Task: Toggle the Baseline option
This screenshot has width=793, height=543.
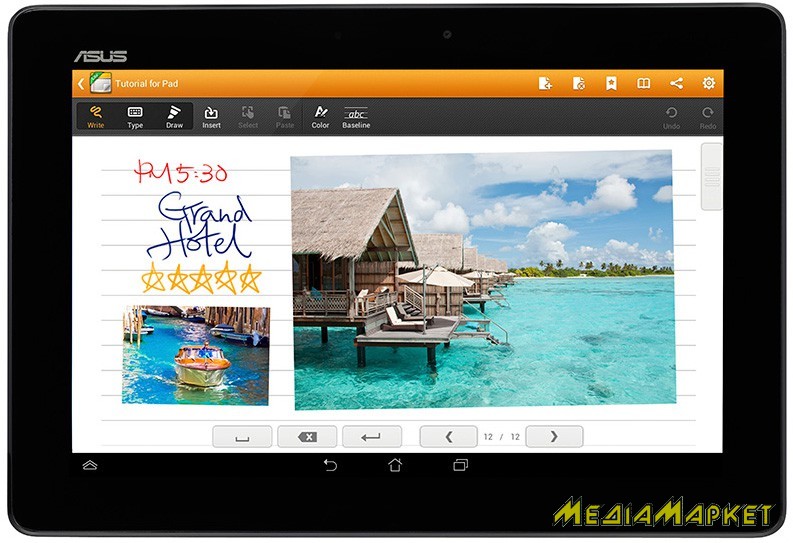Action: (x=356, y=117)
